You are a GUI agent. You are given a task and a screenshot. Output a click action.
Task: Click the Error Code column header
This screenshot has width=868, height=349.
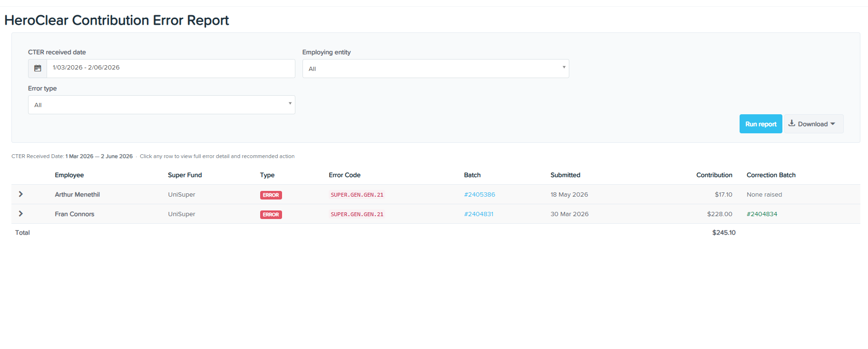pos(345,175)
